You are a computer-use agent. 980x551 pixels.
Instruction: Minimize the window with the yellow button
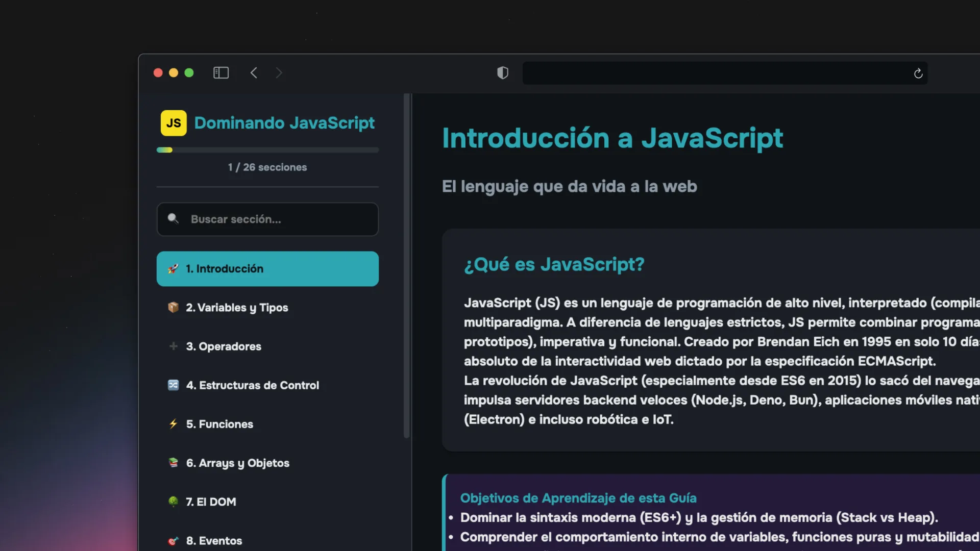pos(174,73)
